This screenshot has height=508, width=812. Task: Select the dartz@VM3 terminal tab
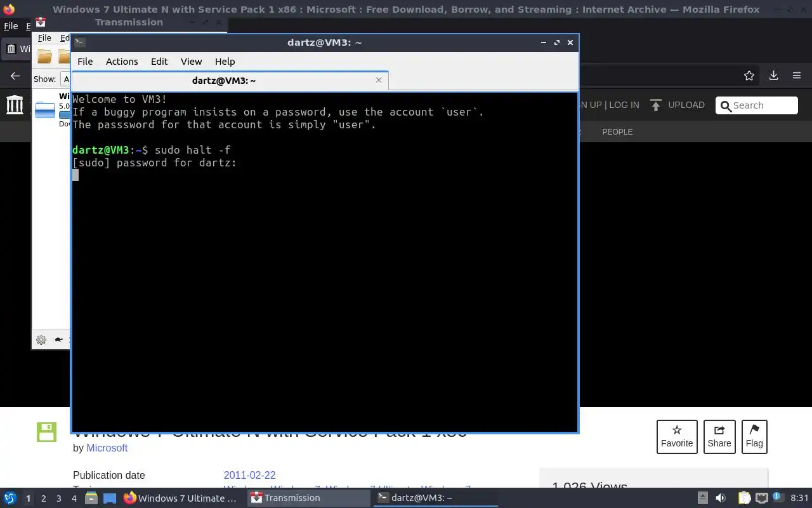(224, 81)
